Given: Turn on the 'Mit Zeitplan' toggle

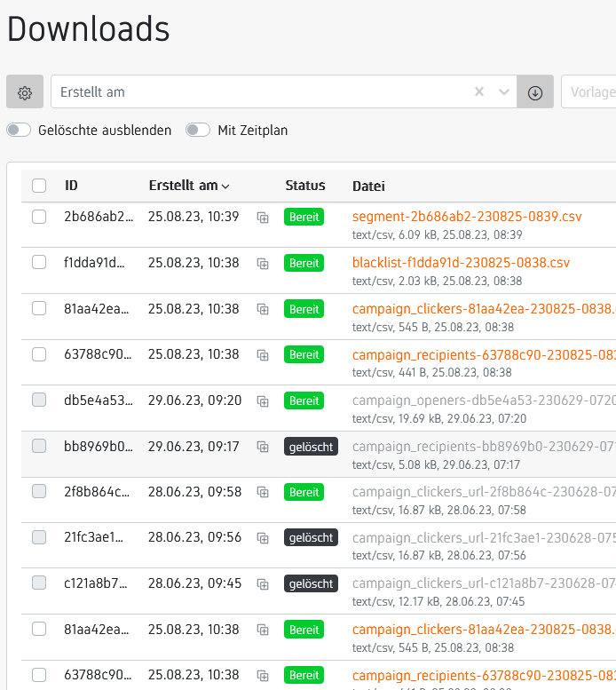Looking at the screenshot, I should pyautogui.click(x=198, y=131).
